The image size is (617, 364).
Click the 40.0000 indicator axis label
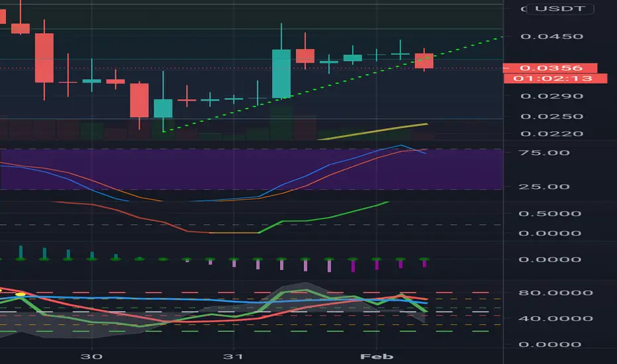[x=555, y=318]
